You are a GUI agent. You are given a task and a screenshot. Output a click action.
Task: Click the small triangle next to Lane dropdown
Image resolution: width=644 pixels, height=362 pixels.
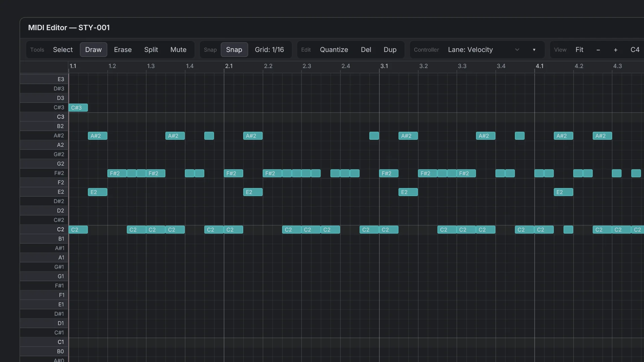534,50
